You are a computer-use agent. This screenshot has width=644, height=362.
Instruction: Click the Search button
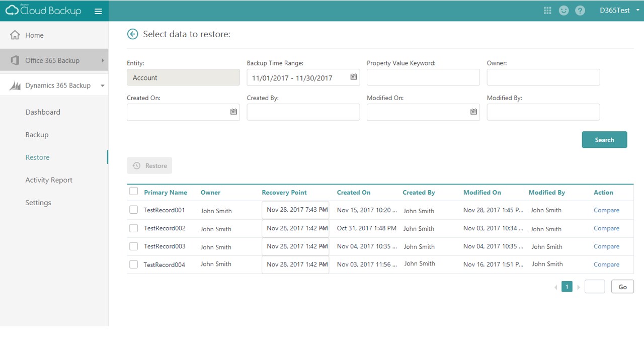[x=604, y=140]
